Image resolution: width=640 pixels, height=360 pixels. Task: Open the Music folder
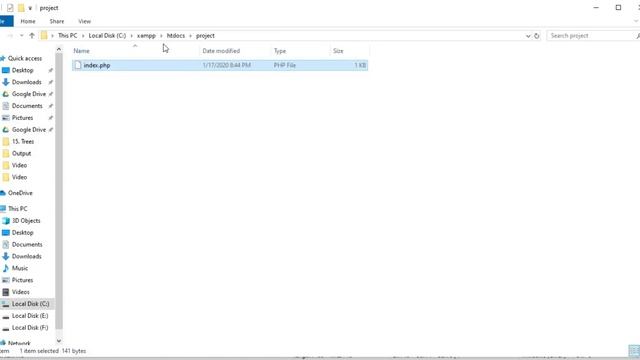[20, 268]
